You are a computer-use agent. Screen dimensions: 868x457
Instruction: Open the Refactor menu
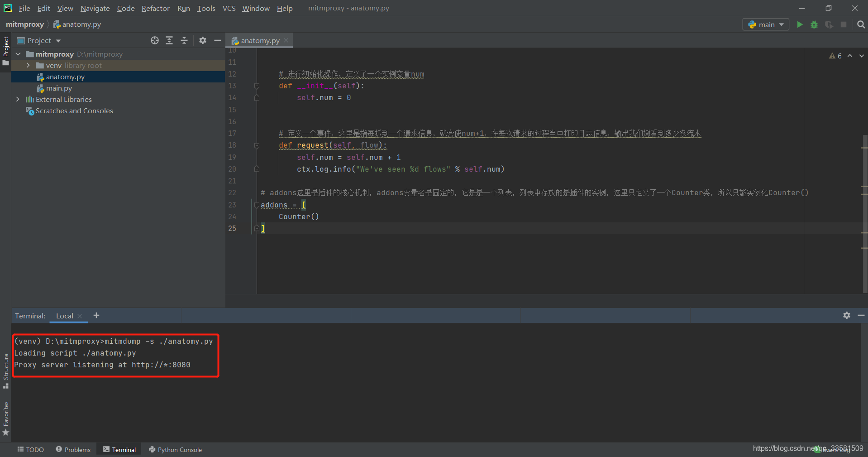[x=155, y=8]
